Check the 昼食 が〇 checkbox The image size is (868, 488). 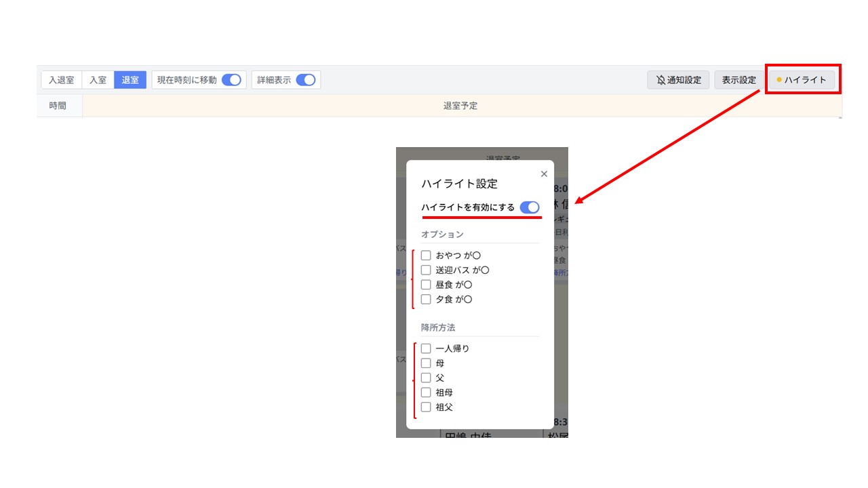click(x=426, y=285)
